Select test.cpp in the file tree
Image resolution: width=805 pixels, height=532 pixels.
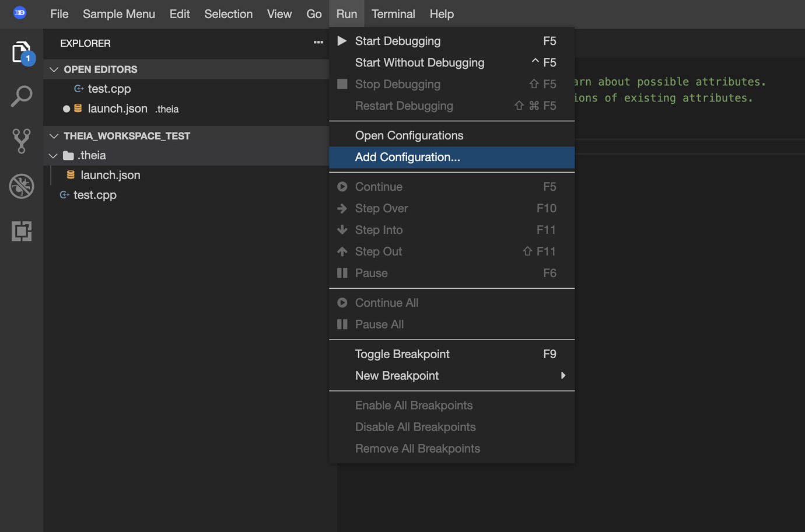(94, 195)
